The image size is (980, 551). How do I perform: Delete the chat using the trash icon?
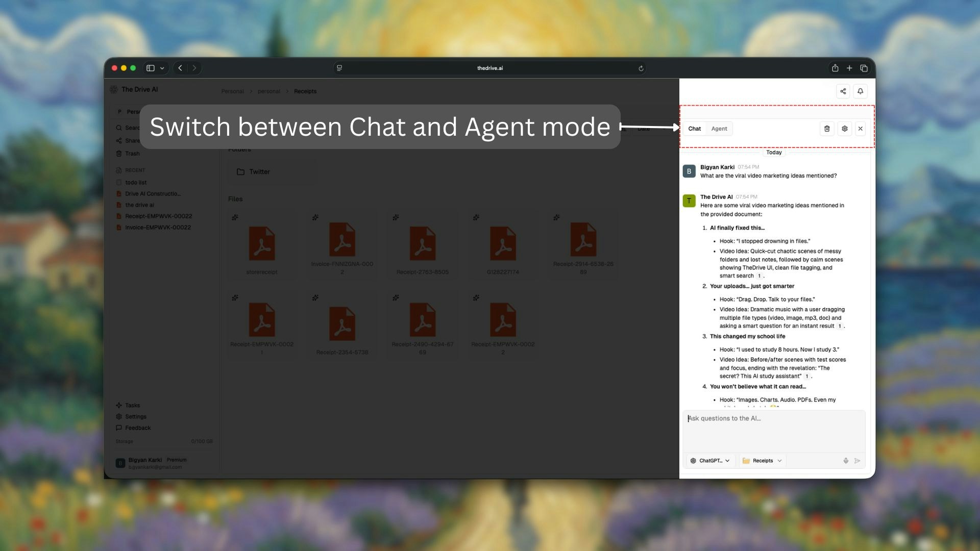827,129
